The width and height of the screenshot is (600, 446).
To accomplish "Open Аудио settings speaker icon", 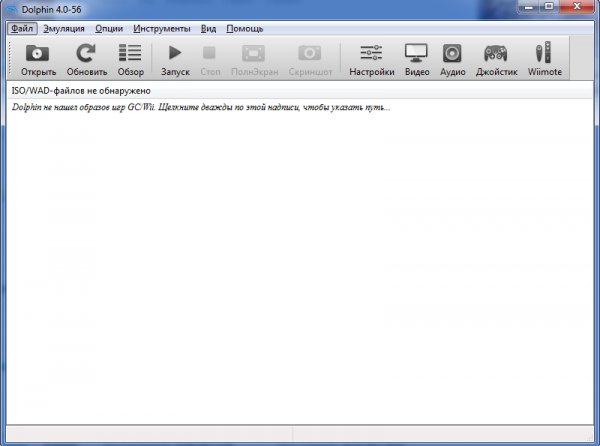I will point(452,53).
